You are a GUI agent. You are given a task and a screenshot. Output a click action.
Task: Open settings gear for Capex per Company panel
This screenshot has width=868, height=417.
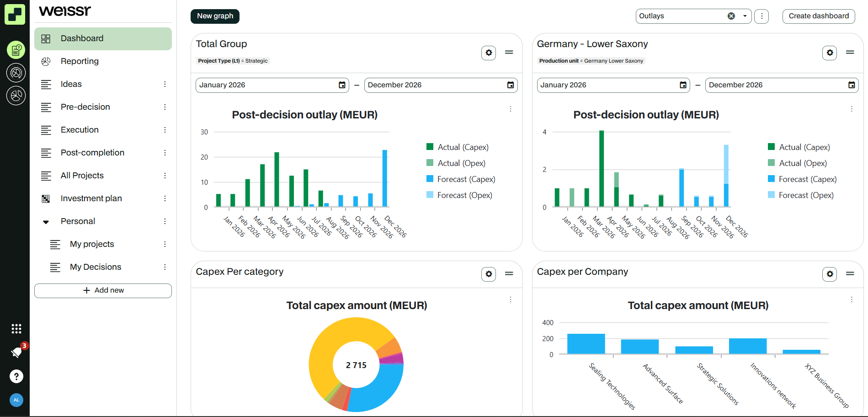point(830,274)
